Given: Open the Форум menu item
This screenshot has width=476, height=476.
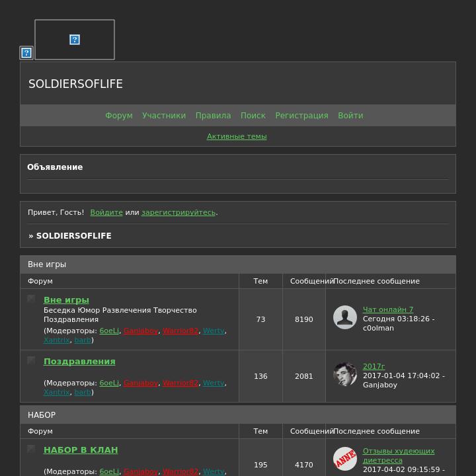Looking at the screenshot, I should click(x=119, y=116).
